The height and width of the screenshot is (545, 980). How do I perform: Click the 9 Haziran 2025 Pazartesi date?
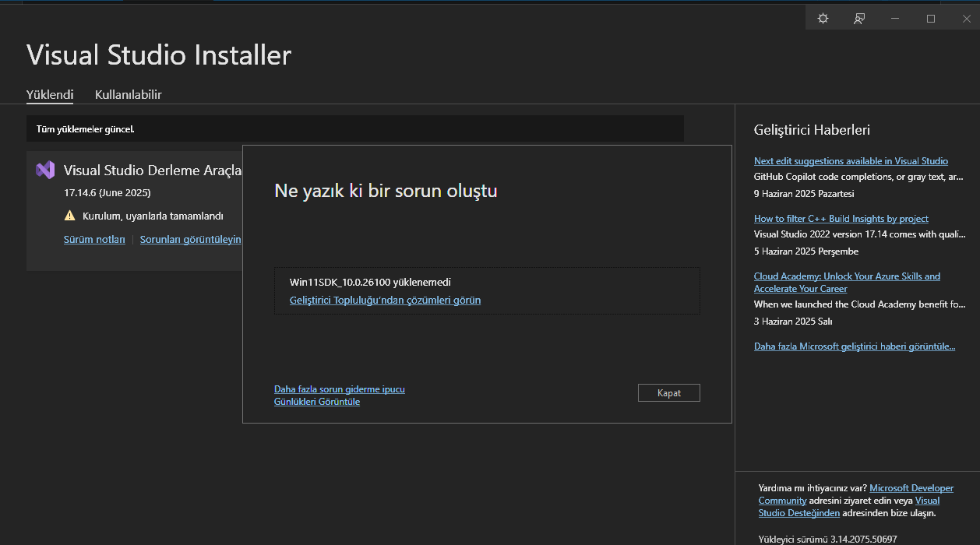pyautogui.click(x=804, y=194)
